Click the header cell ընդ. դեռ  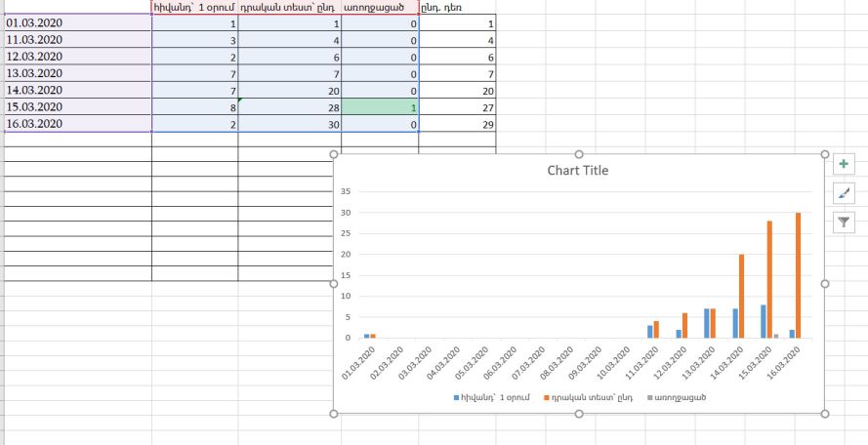[x=457, y=7]
